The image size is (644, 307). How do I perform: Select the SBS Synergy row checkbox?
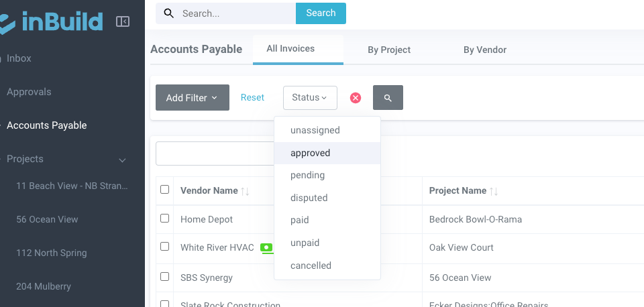click(x=165, y=276)
